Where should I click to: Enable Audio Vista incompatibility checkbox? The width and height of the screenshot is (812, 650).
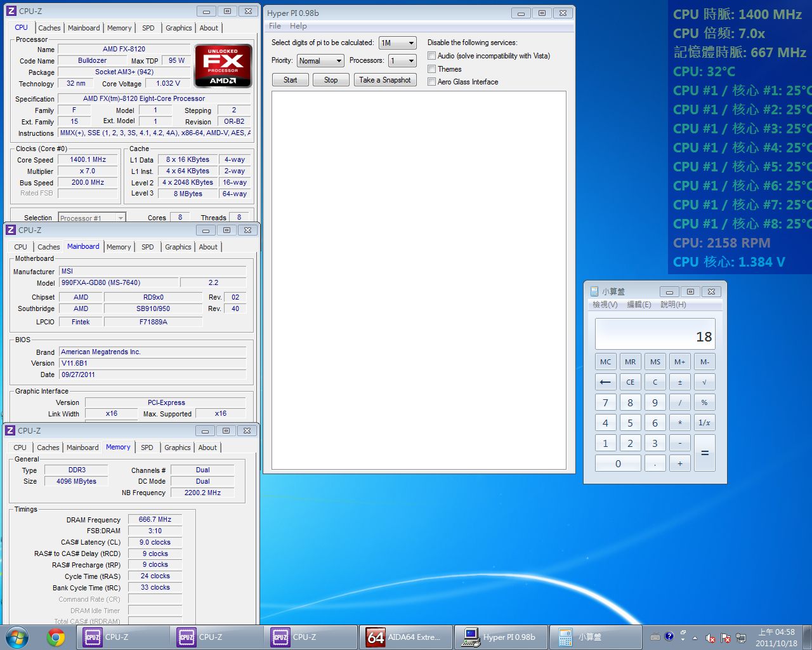431,56
